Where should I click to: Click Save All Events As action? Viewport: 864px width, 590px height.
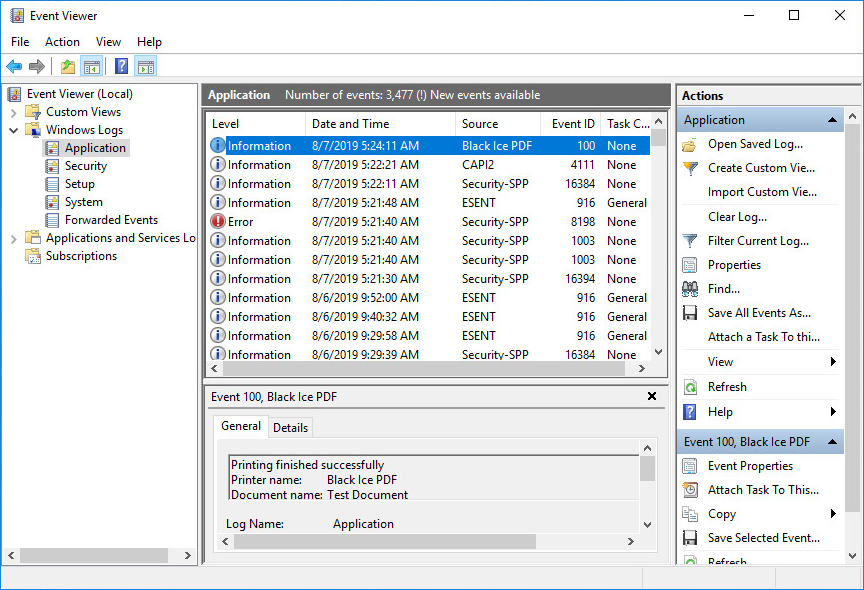(759, 313)
